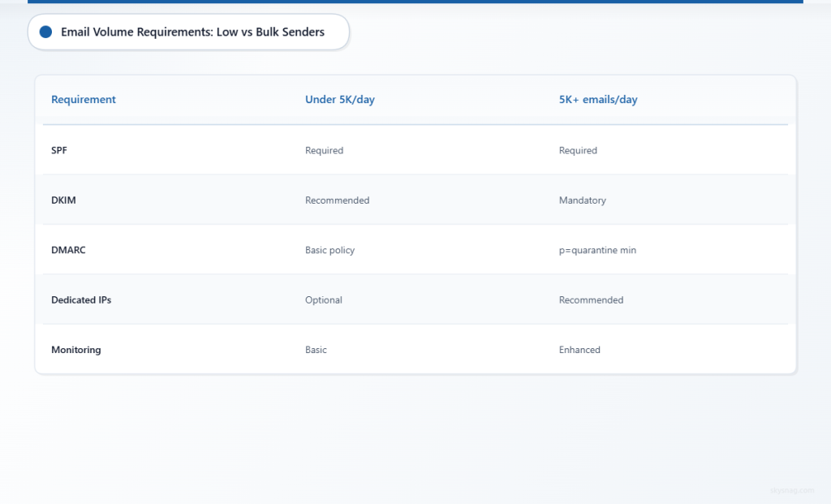Click the Enhanced cell in Monitoring row
The image size is (831, 504).
579,350
